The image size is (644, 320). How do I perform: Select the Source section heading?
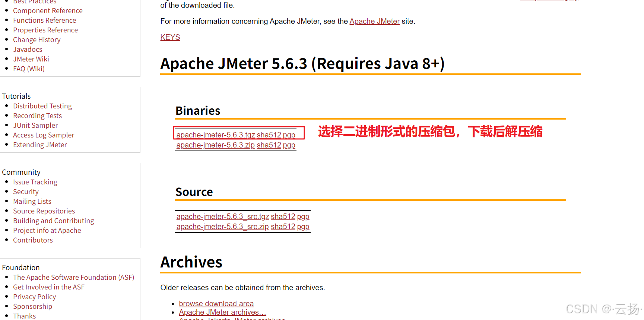click(194, 192)
